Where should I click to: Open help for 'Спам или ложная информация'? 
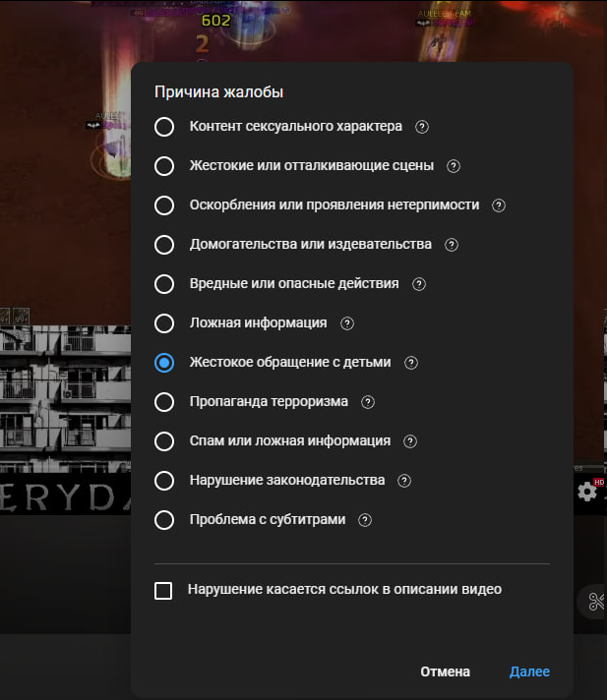point(410,441)
